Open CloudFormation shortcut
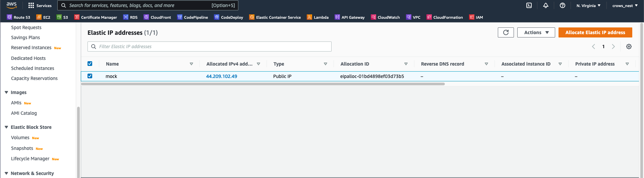 [x=445, y=17]
